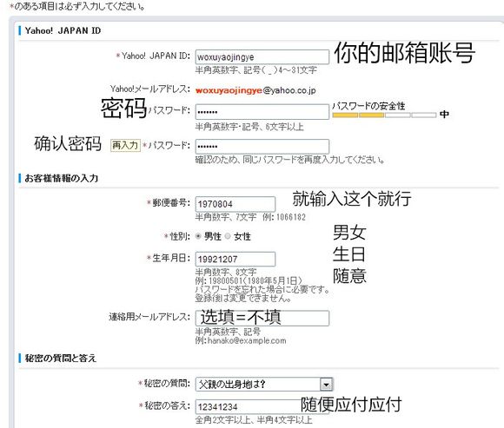The height and width of the screenshot is (428, 504).
Task: Click the password strength meter bar
Action: tap(384, 115)
